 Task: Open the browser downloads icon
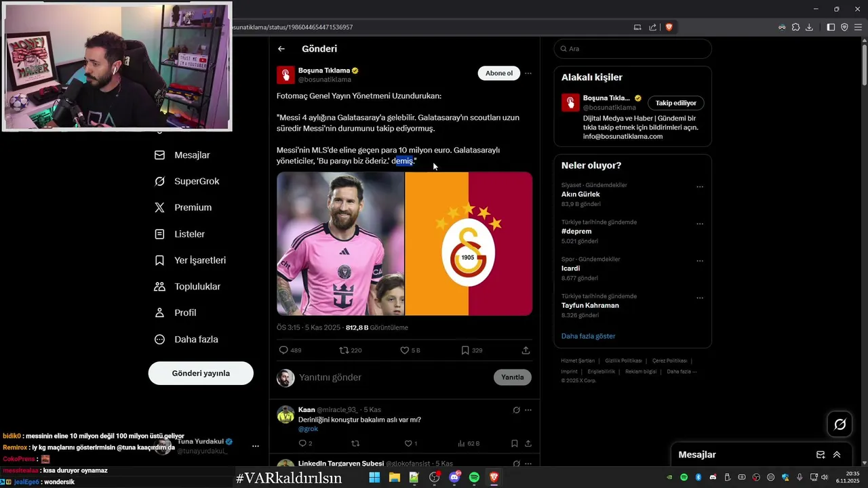pyautogui.click(x=809, y=27)
